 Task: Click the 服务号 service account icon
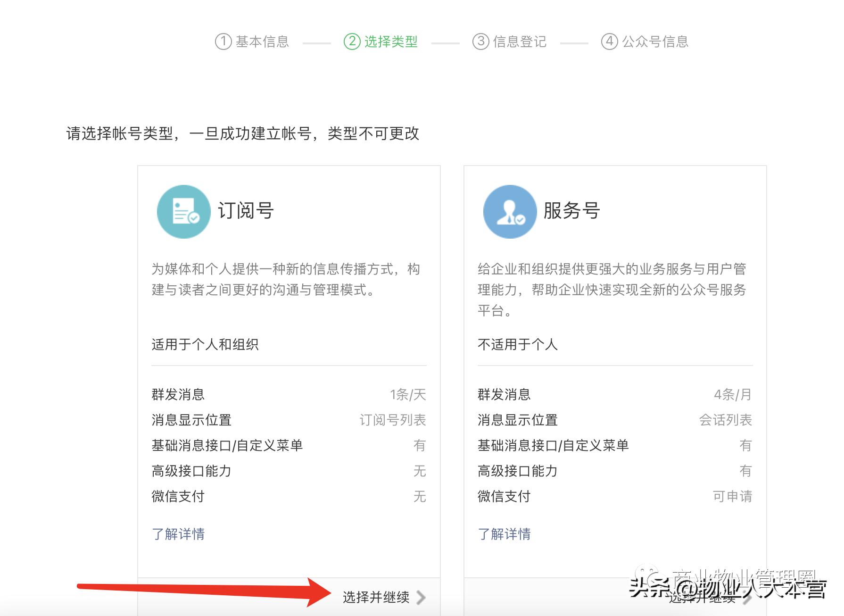(x=510, y=211)
